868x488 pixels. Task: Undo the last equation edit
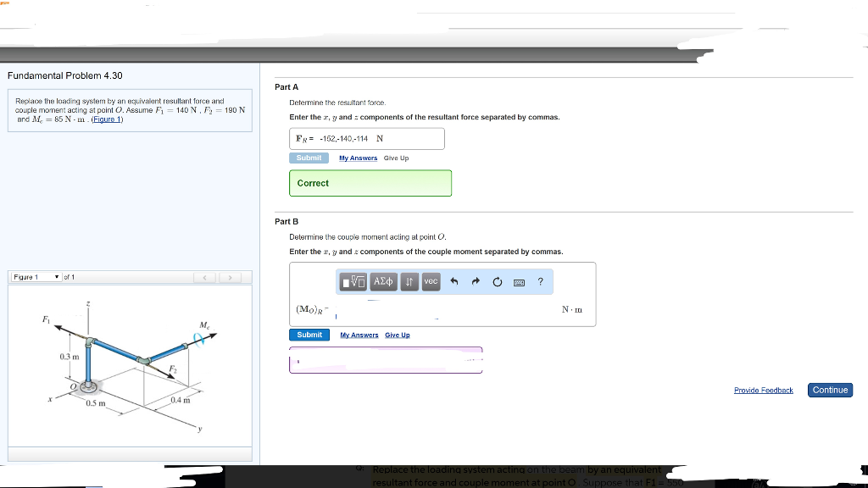click(x=453, y=280)
